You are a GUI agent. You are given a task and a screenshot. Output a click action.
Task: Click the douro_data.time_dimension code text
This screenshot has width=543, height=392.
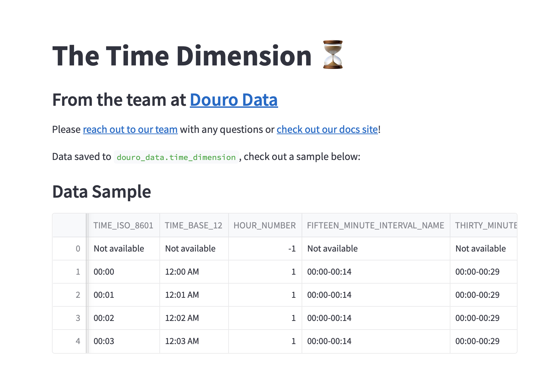176,157
